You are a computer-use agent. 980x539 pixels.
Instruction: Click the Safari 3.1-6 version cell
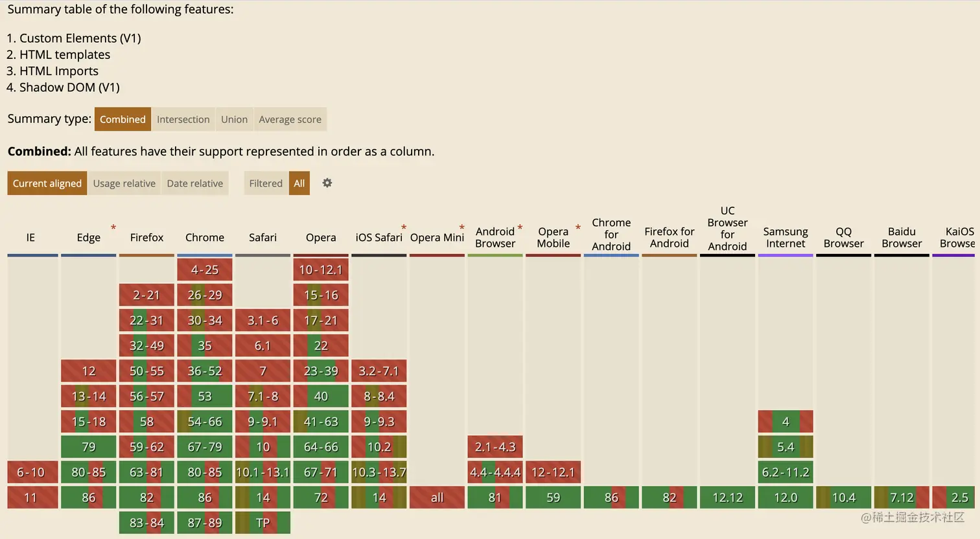pos(262,320)
